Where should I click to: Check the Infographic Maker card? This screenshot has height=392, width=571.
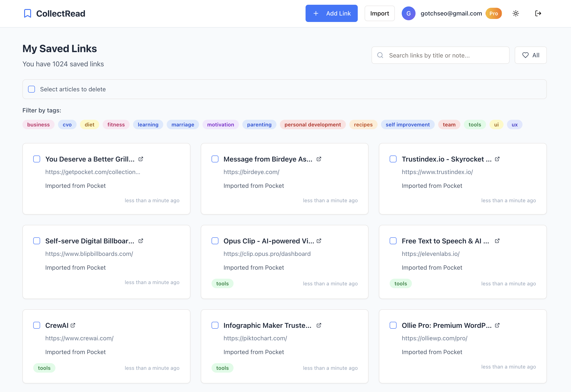[215, 325]
